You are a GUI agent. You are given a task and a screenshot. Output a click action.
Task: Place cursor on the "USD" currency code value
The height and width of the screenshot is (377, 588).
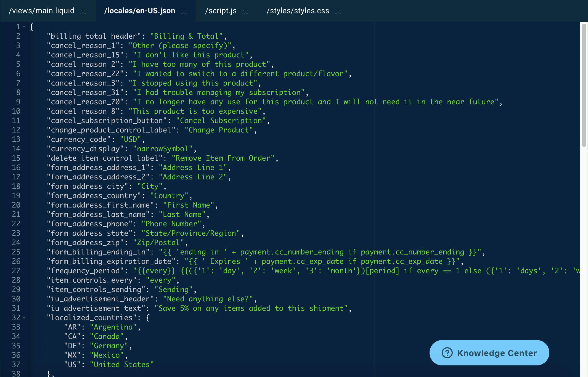pyautogui.click(x=131, y=139)
